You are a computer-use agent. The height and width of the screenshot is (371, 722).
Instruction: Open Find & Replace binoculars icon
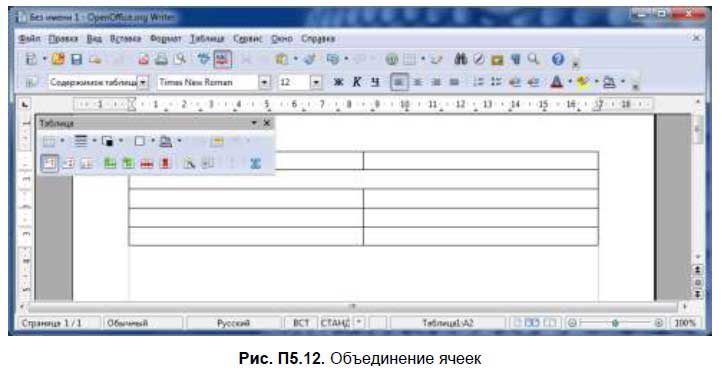tap(460, 59)
